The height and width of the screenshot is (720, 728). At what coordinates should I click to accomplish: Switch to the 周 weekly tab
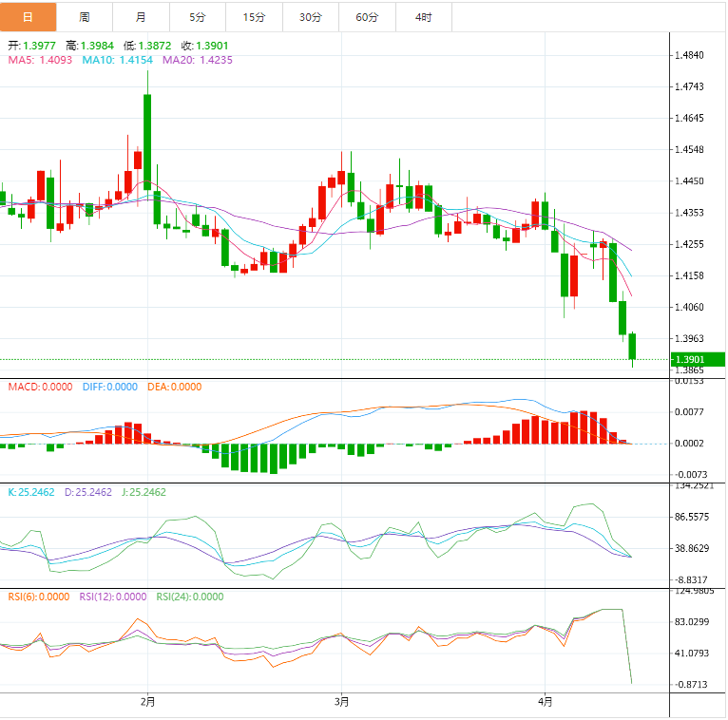[85, 17]
